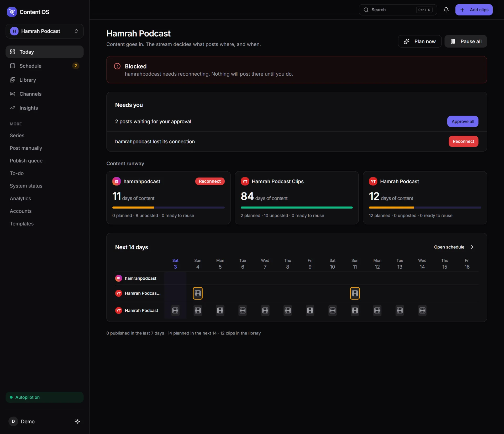Open the highlighted clip on Sun 4

(198, 293)
